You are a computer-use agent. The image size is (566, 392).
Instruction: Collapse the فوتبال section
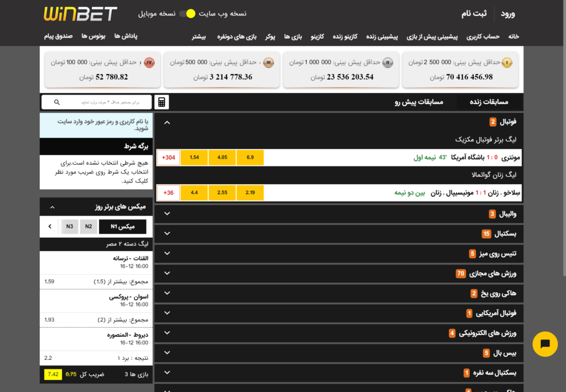point(167,123)
